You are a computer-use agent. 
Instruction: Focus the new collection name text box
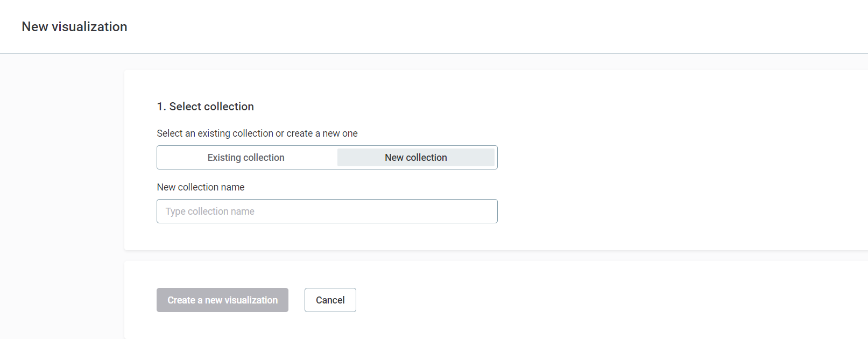[327, 211]
